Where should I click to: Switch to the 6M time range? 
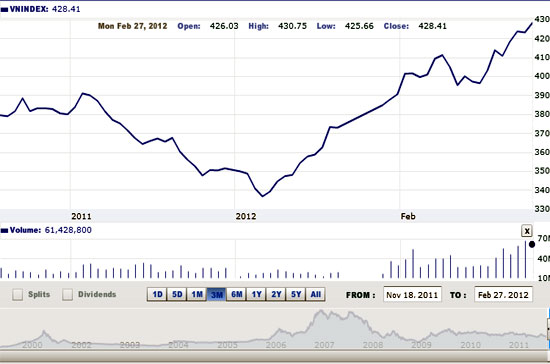click(236, 294)
